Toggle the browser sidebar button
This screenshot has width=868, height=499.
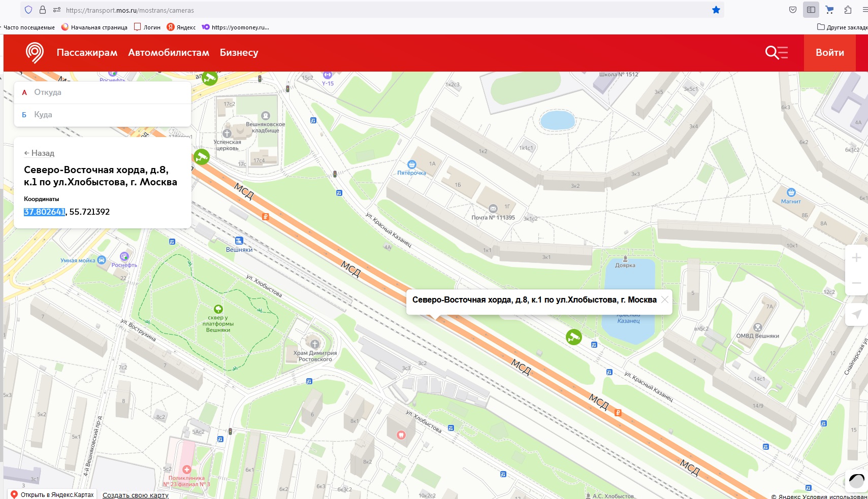[811, 10]
